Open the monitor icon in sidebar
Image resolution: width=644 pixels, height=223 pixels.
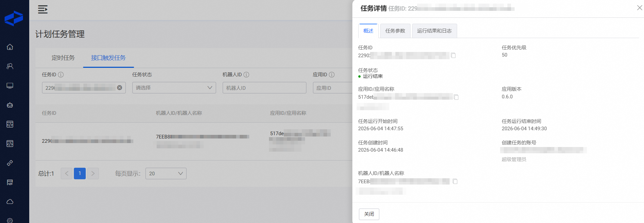coord(10,86)
